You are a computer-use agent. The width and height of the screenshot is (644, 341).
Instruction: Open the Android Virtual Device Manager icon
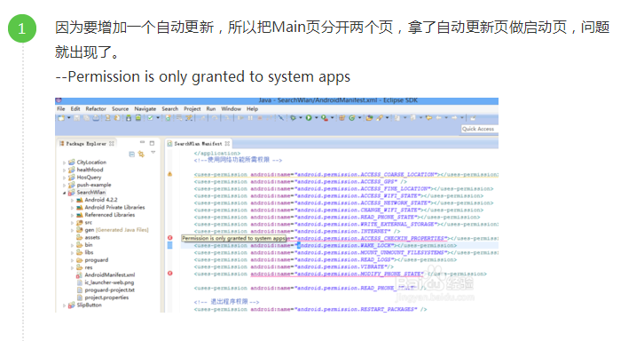tap(138, 118)
